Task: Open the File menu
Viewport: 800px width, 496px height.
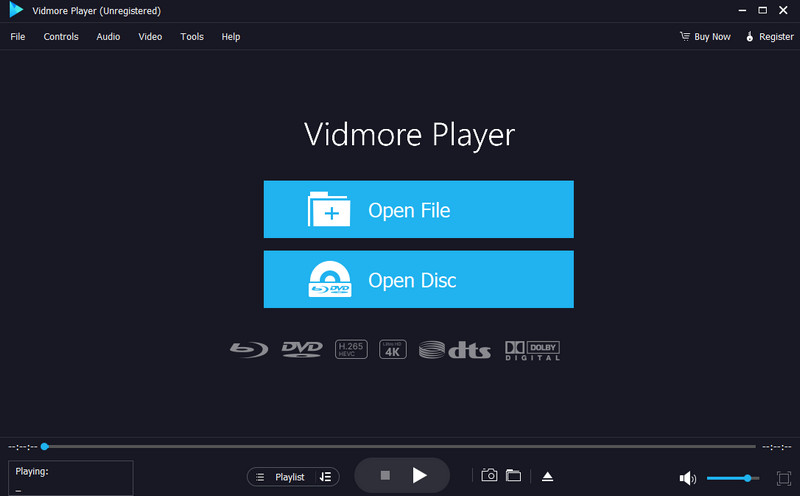Action: click(x=17, y=37)
